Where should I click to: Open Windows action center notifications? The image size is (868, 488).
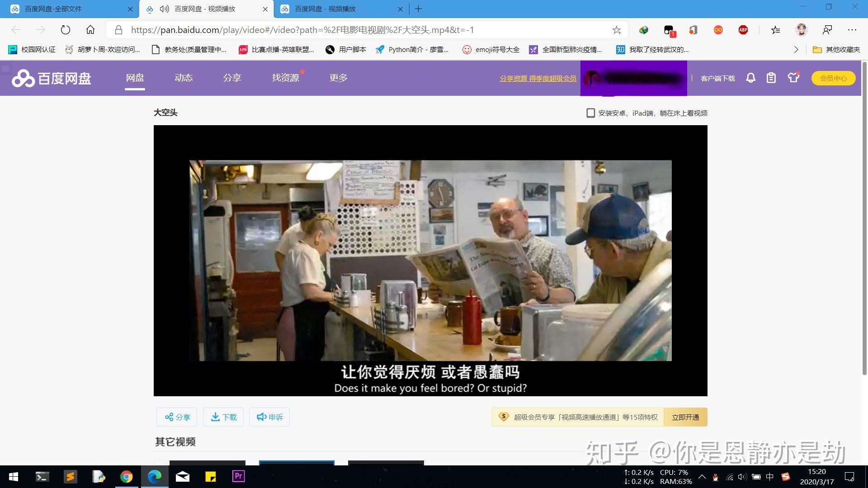[x=849, y=477]
